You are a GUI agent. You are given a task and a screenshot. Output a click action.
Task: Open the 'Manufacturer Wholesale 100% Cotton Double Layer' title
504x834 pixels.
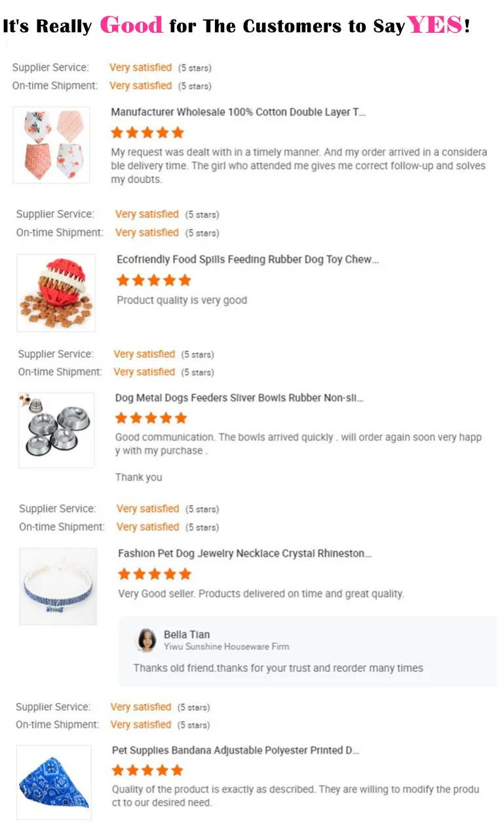(239, 112)
